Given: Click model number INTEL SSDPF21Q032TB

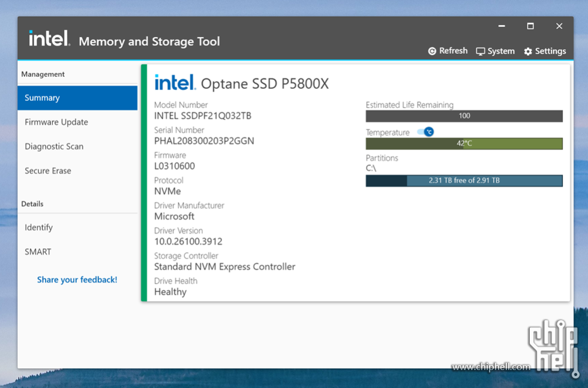Looking at the screenshot, I should click(203, 116).
